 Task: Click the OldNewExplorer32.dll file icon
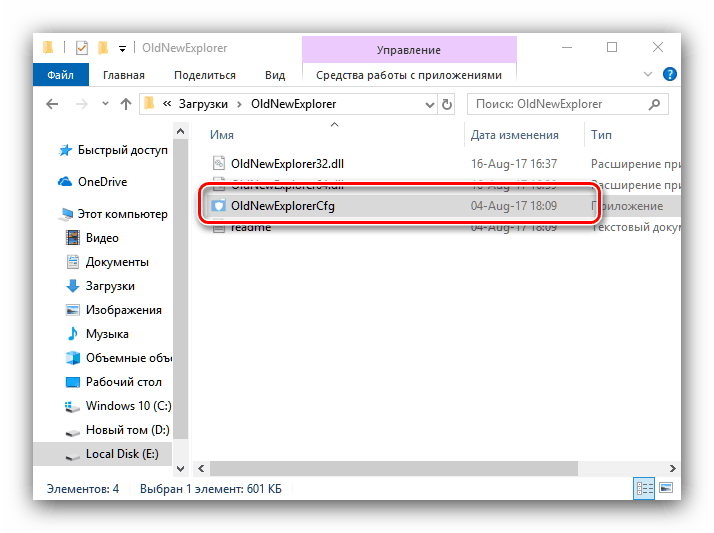point(219,163)
